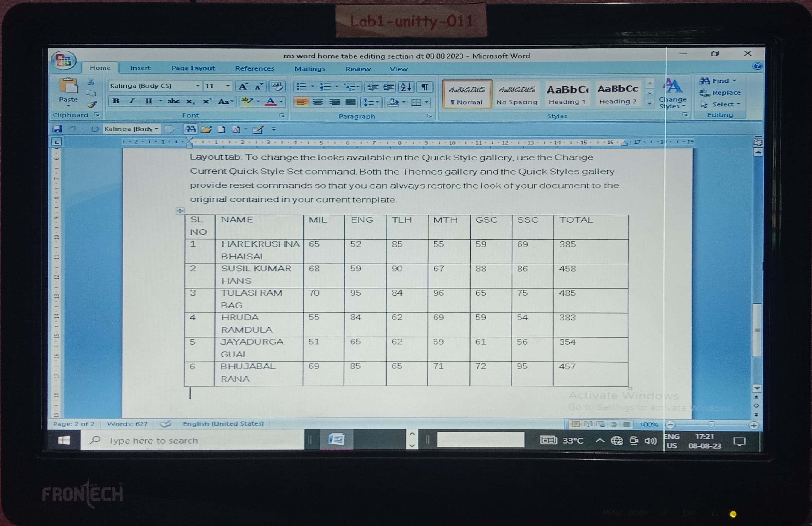The image size is (812, 526).
Task: Toggle Strikethrough formatting
Action: tap(173, 101)
